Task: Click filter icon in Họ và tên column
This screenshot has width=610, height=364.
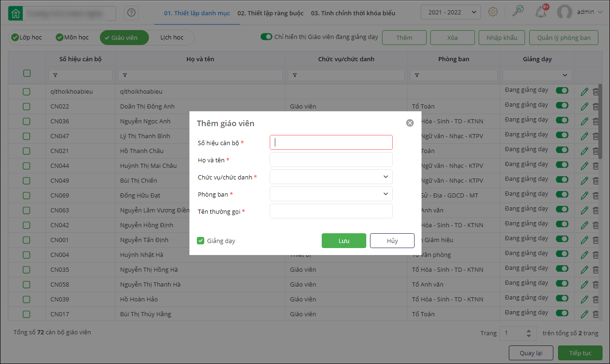Action: [125, 75]
